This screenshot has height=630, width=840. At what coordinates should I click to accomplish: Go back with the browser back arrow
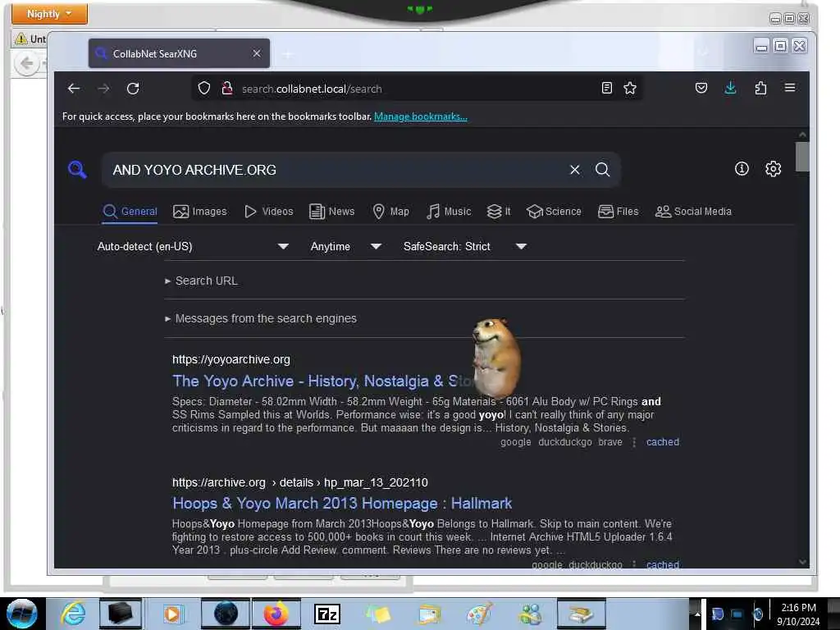click(x=73, y=89)
